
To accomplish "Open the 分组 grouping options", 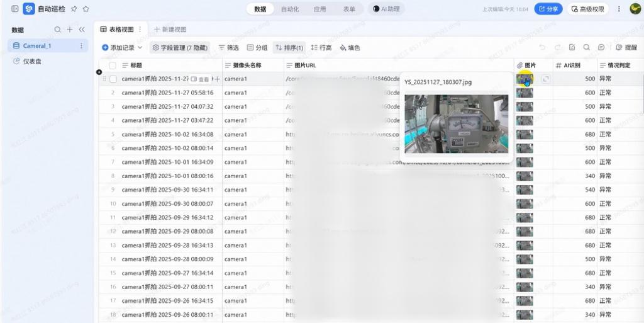I will pyautogui.click(x=257, y=48).
